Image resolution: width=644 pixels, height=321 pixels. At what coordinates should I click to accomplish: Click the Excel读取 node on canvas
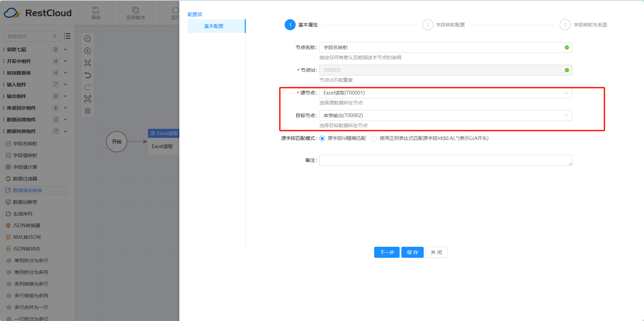point(164,142)
